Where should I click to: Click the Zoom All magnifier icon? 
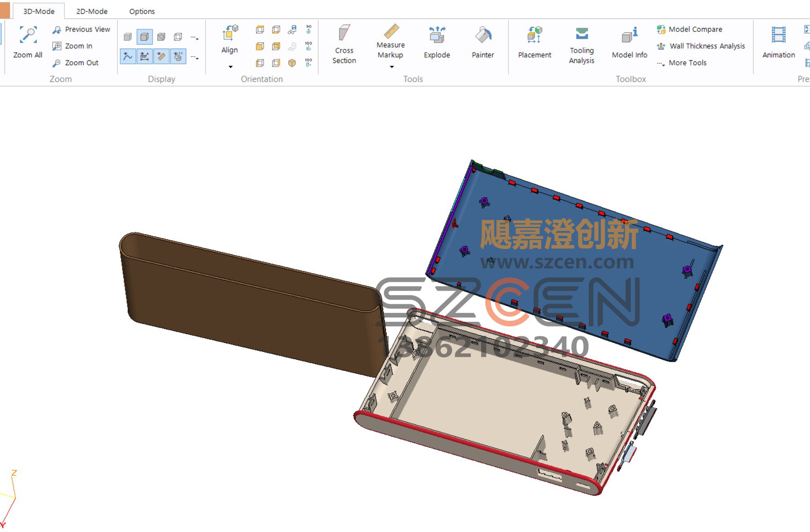point(28,35)
